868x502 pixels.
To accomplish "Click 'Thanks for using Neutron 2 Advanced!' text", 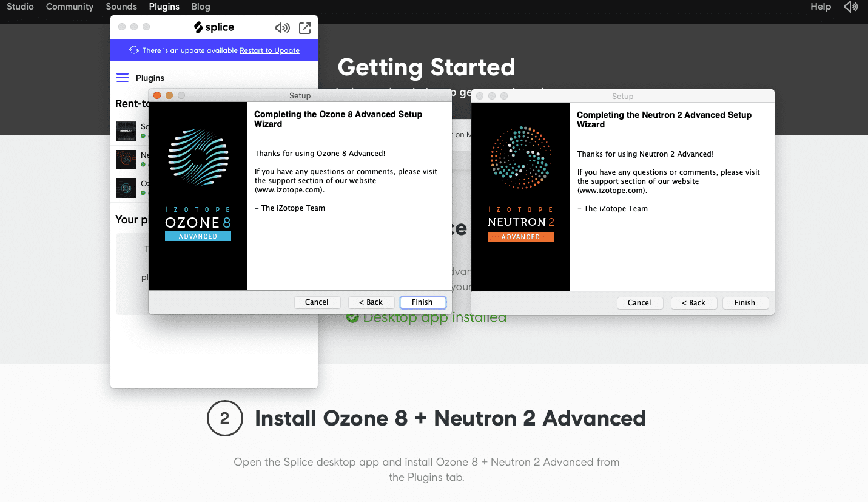I will [x=645, y=154].
